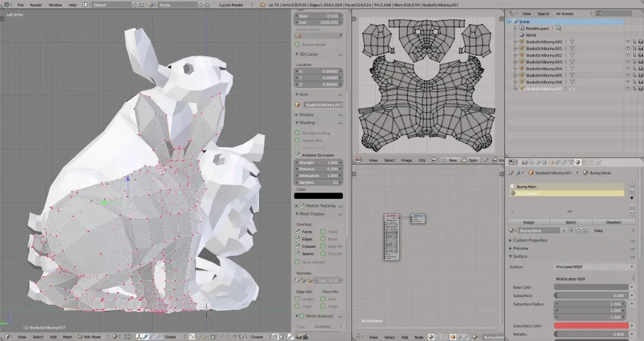Enable Backface Culling checkbox
Viewport: 644px width, 341px height.
pos(297,133)
